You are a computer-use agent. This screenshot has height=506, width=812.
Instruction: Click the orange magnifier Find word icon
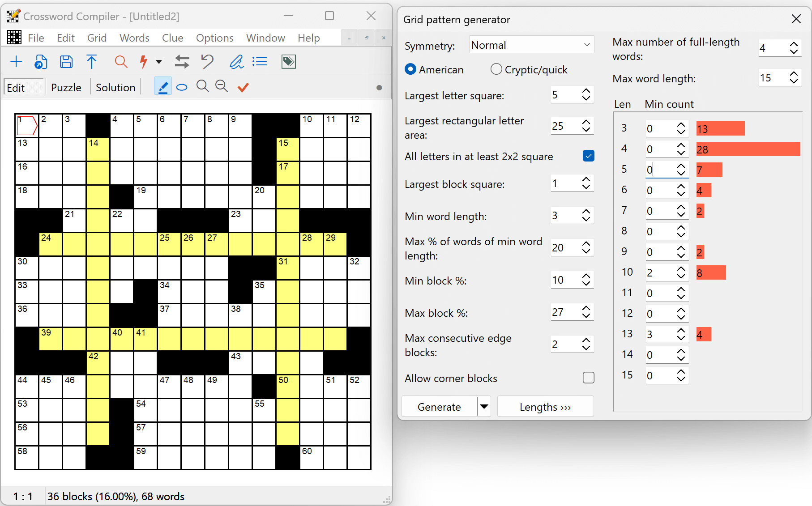click(121, 62)
